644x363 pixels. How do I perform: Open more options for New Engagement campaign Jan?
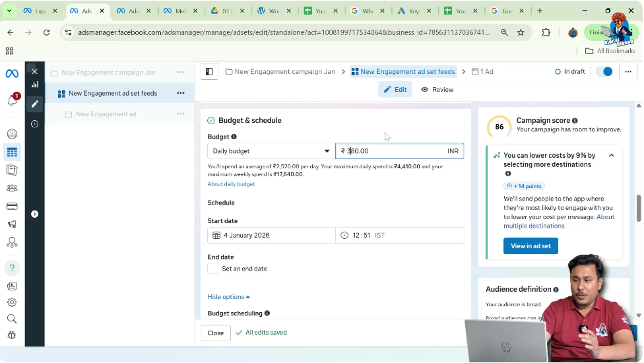181,73
